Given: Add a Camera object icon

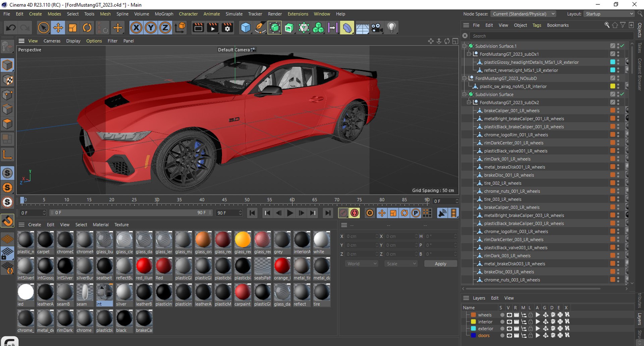Looking at the screenshot, I should (x=377, y=28).
